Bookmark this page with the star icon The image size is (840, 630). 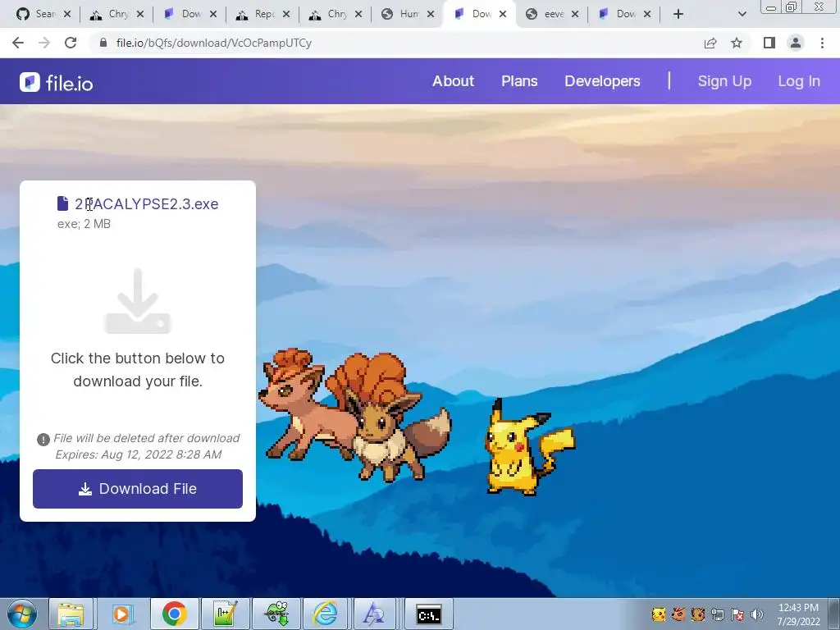[x=737, y=43]
